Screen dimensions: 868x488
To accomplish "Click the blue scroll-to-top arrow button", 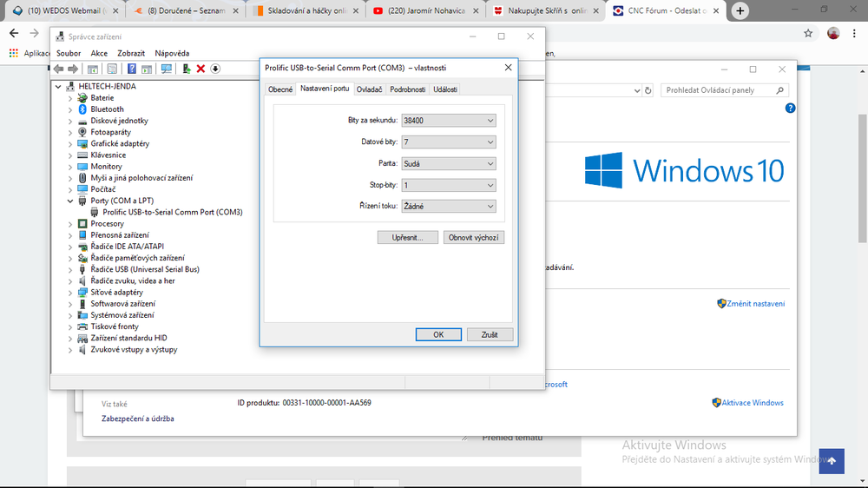I will 831,461.
